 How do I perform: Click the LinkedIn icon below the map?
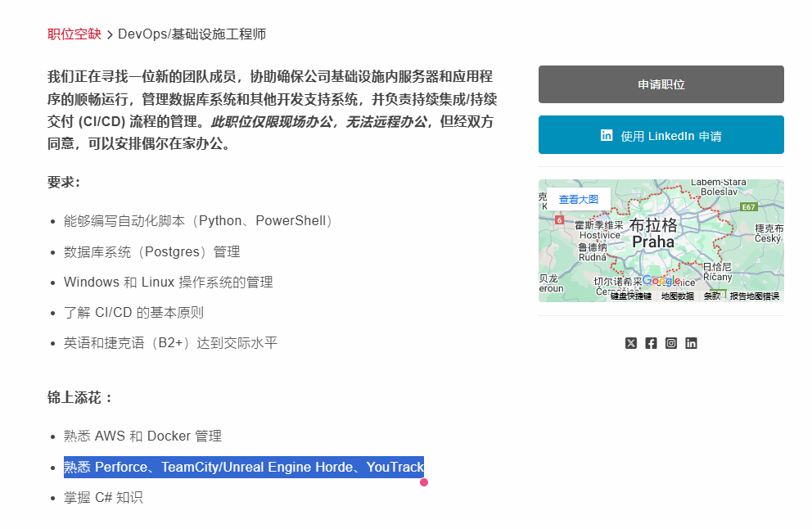tap(691, 343)
